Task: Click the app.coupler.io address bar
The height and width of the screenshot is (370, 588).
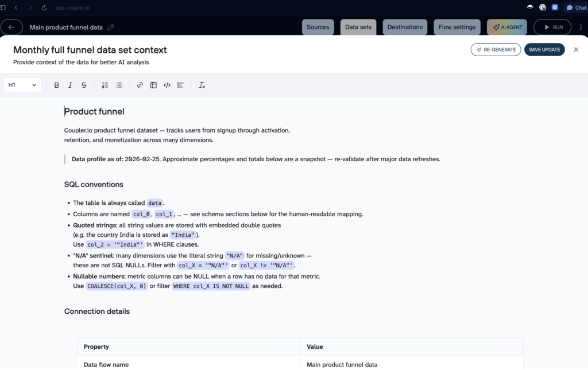Action: (x=72, y=7)
